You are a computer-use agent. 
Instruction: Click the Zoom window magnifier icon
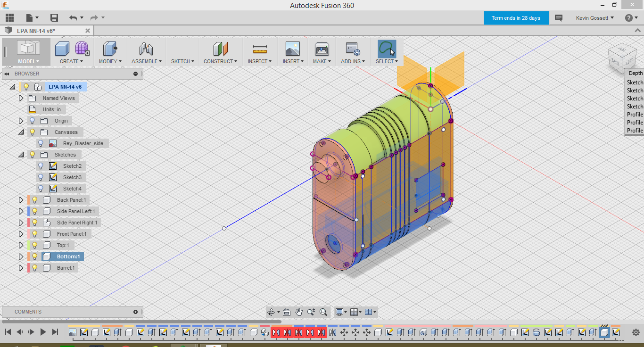[323, 312]
